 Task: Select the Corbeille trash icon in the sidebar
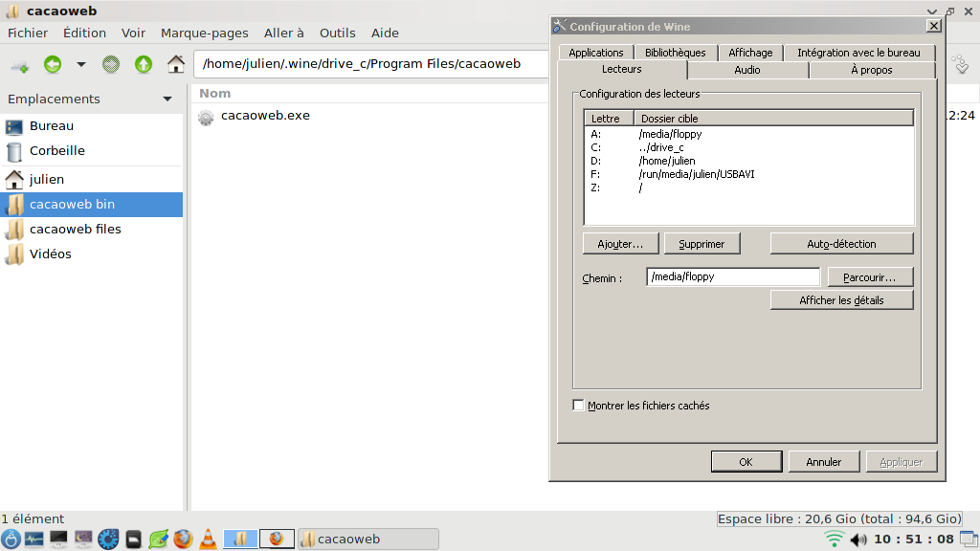(14, 152)
